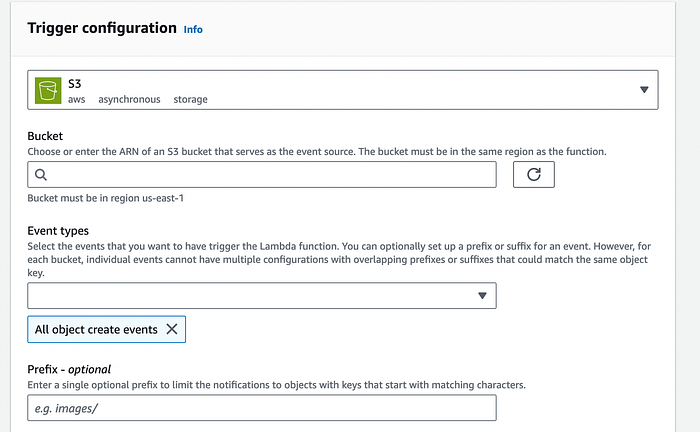Click the green S3 bucket service icon
700x432 pixels.
click(x=47, y=89)
